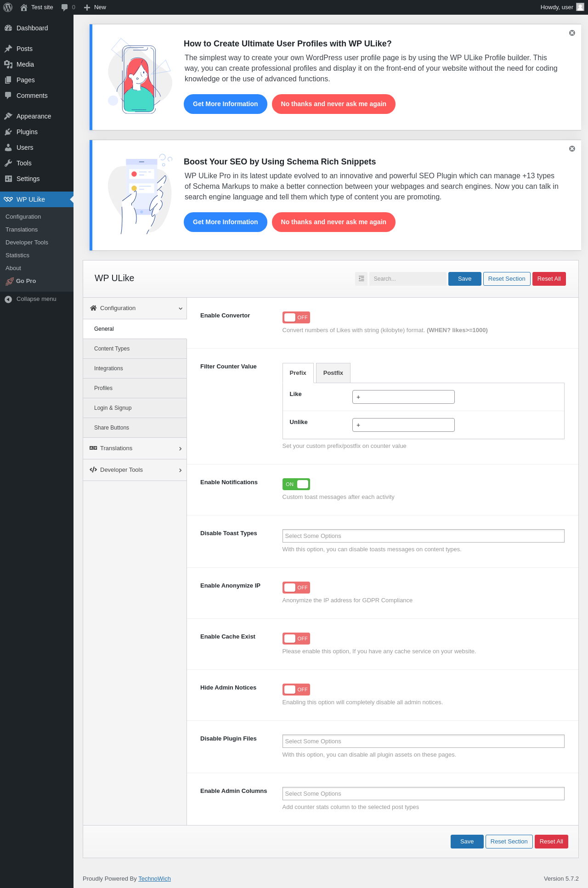Click the Settings sliders icon
This screenshot has height=888, width=588.
(x=8, y=179)
